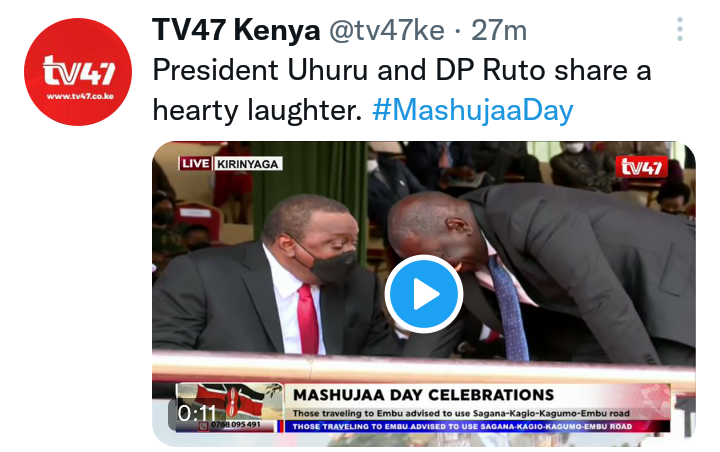Viewport: 720px width, 452px height.
Task: Play the video with the blue play button
Action: click(x=423, y=294)
